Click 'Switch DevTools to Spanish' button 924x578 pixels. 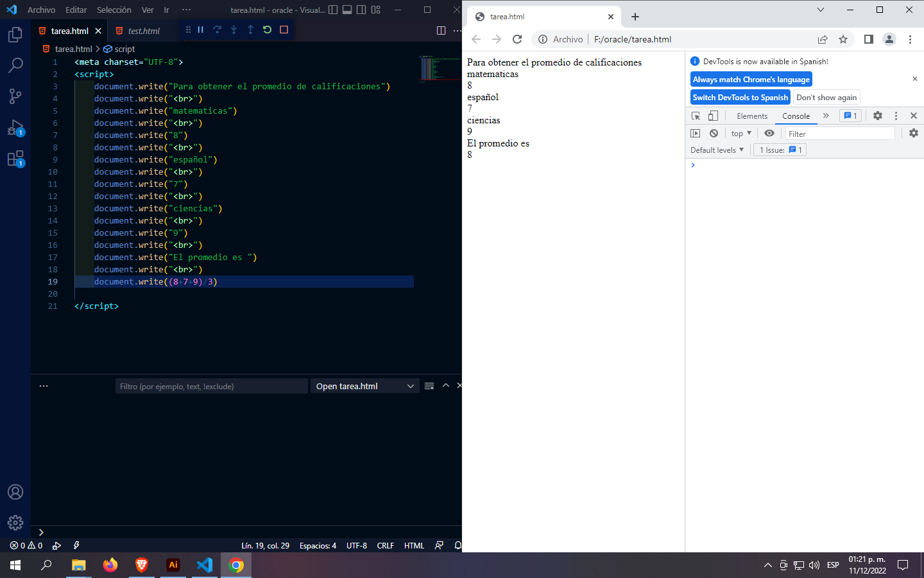[x=740, y=98]
